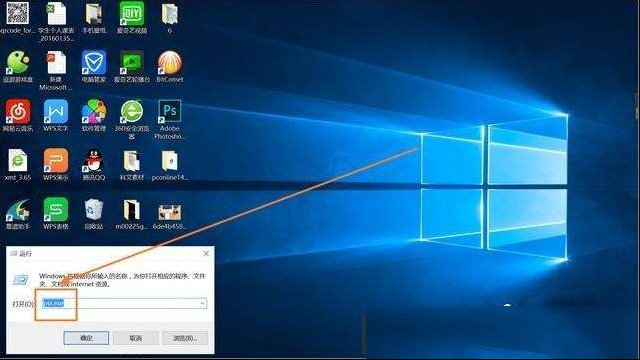
Task: Click the 浏览 browse button
Action: click(x=185, y=338)
